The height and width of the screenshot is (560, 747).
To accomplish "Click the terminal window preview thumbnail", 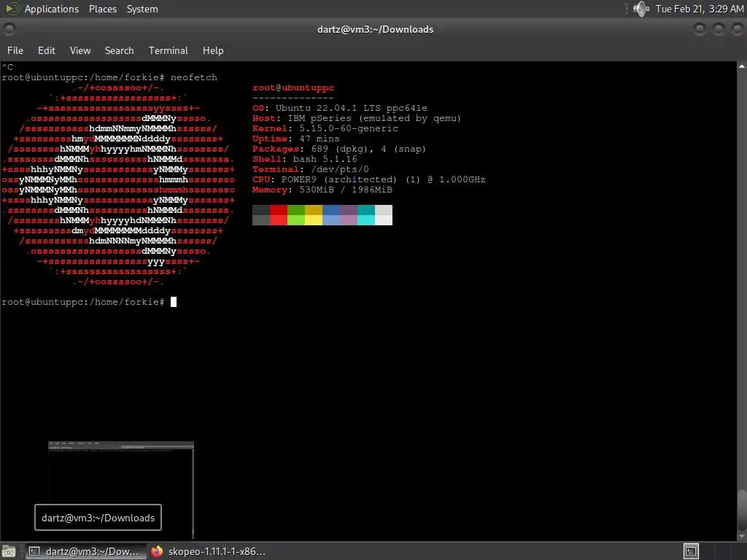I will tap(121, 489).
